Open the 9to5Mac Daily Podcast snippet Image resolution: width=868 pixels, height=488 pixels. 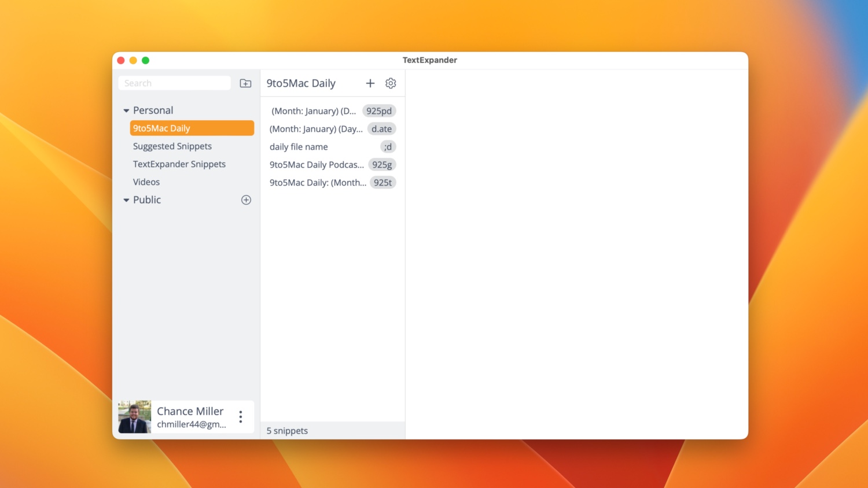(317, 164)
